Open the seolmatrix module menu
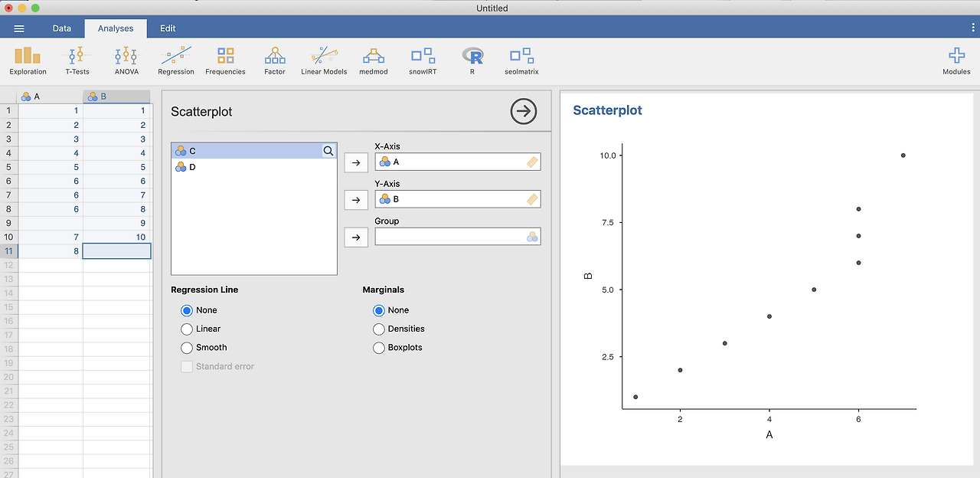This screenshot has height=478, width=980. point(521,61)
